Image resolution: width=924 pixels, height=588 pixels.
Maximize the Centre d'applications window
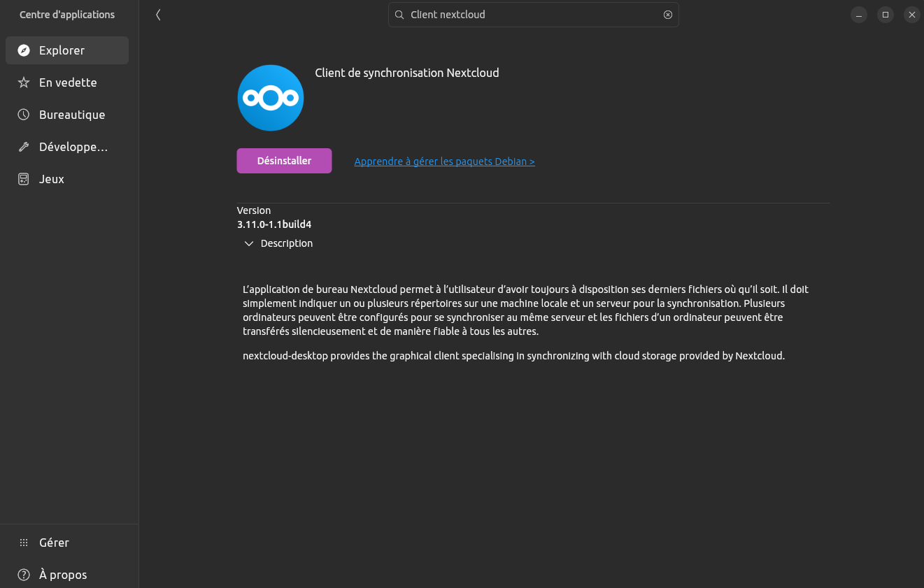(x=886, y=15)
